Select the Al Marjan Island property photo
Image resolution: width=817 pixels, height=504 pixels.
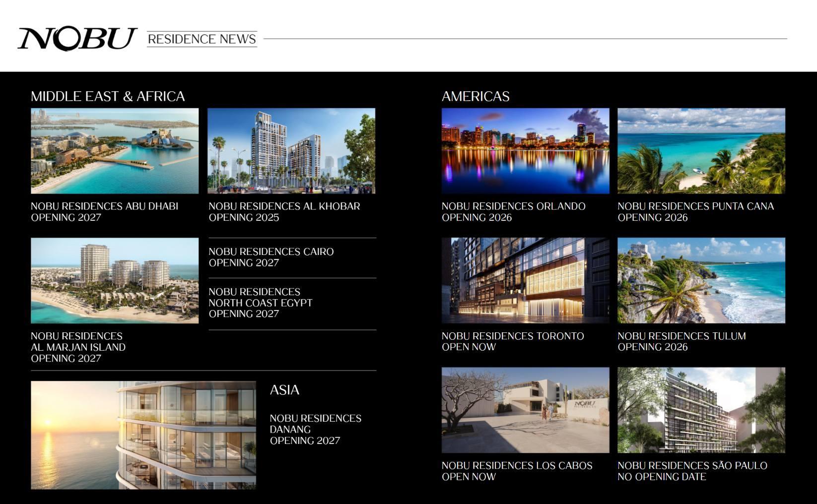(115, 280)
